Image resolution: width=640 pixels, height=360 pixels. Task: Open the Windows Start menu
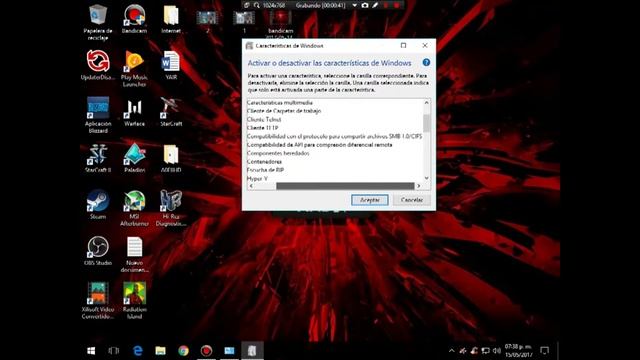click(x=91, y=351)
